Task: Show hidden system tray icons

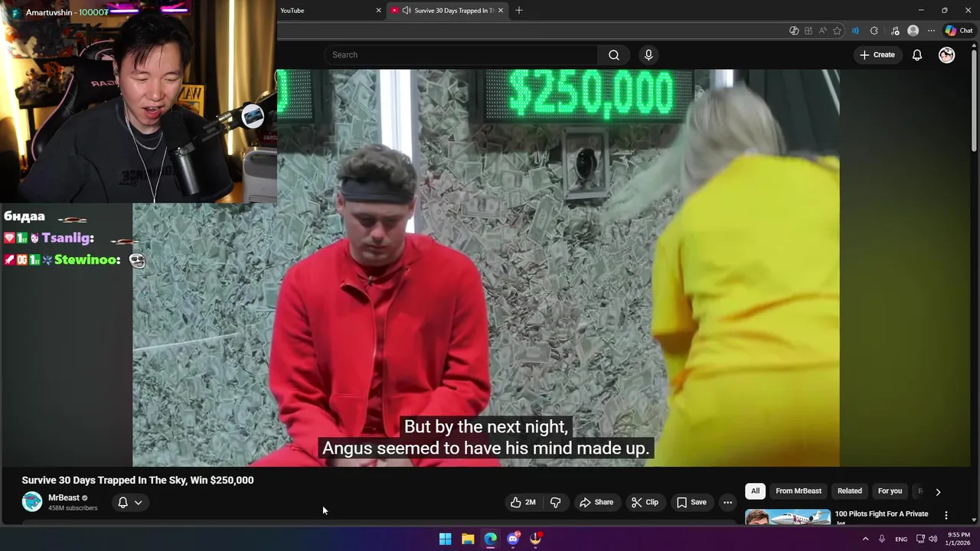Action: [866, 539]
